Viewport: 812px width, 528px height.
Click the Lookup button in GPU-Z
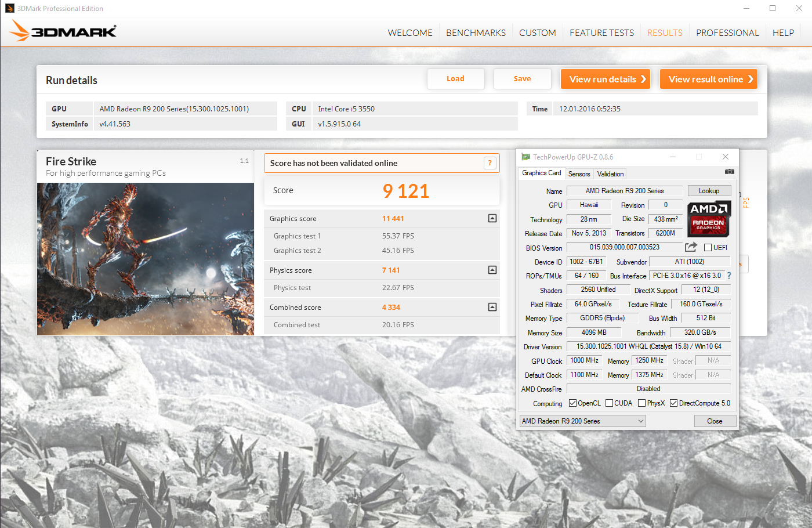click(709, 191)
